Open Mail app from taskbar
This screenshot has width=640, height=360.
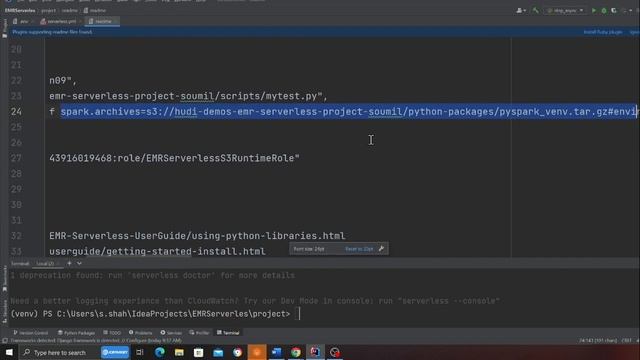(x=218, y=352)
